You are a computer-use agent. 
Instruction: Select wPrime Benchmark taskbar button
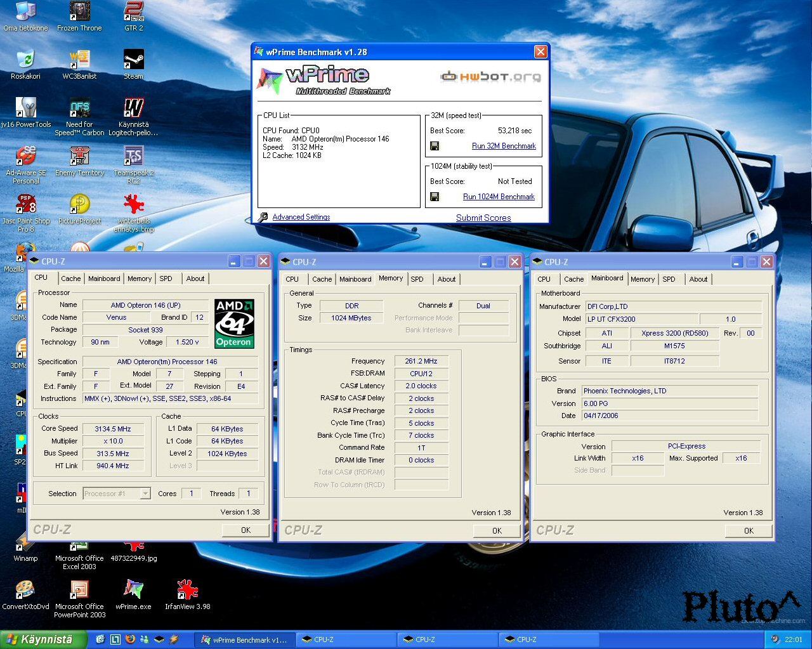click(x=244, y=639)
